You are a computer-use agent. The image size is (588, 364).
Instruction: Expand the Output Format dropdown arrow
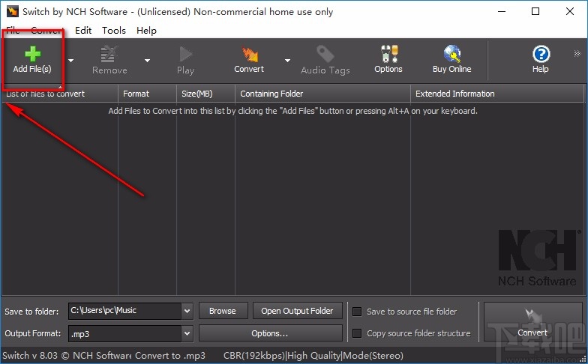tap(187, 334)
